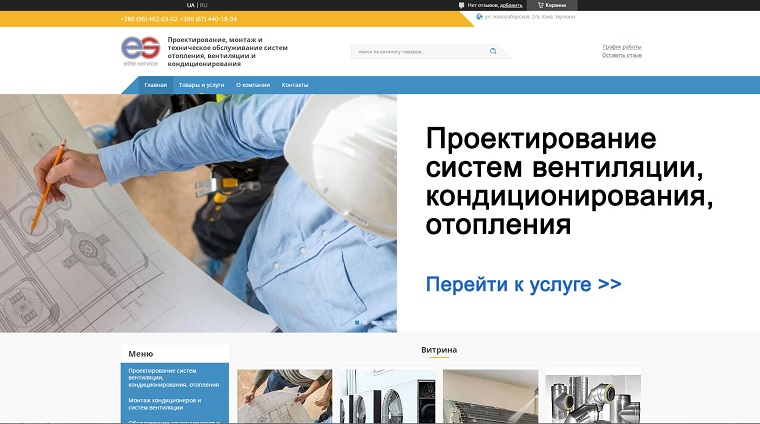Viewport: 760px width, 424px height.
Task: Click phone number +380 (96) 462-03-02
Action: pyautogui.click(x=149, y=19)
